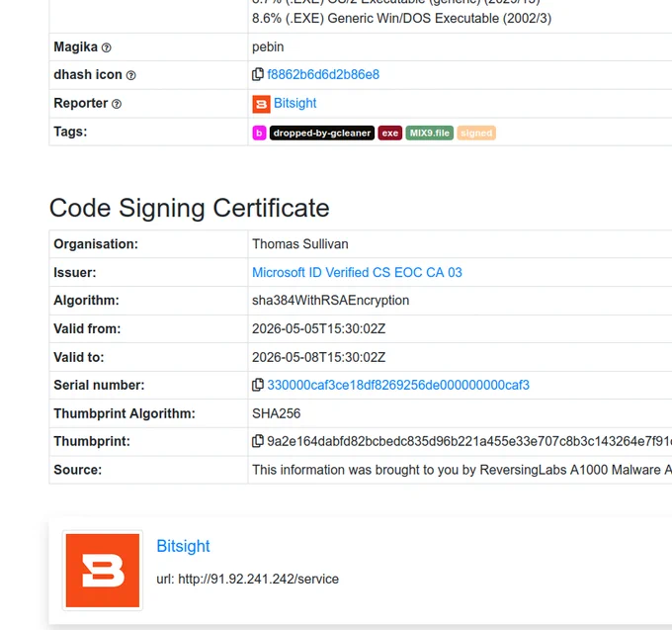The image size is (672, 630).
Task: Click the Reporter help question-mark icon
Action: click(117, 104)
